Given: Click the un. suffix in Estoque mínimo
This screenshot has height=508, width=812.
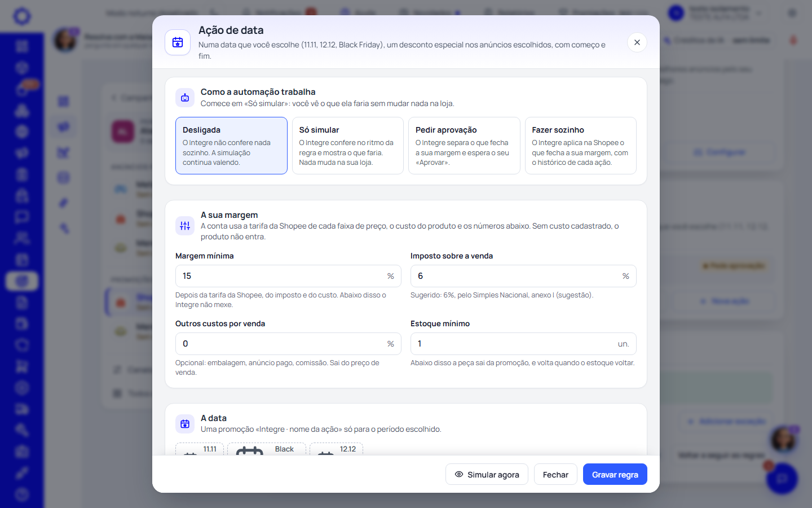Looking at the screenshot, I should [623, 344].
